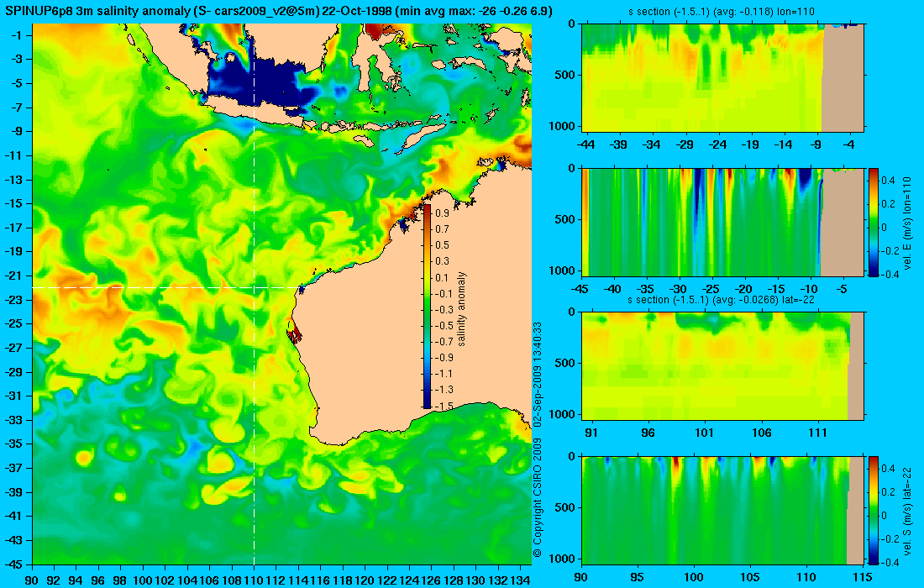This screenshot has width=924, height=588.
Task: Click the 's section … lon=110' panel title
Action: (x=722, y=11)
